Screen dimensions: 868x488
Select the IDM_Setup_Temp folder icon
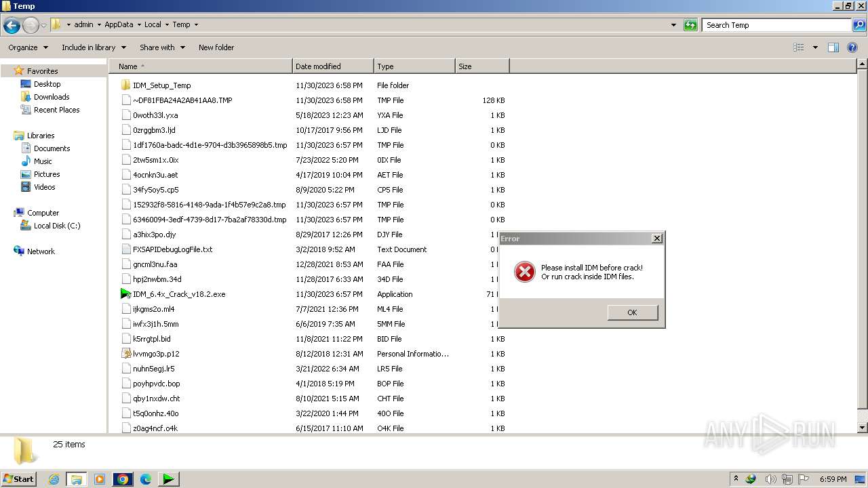pyautogui.click(x=125, y=85)
